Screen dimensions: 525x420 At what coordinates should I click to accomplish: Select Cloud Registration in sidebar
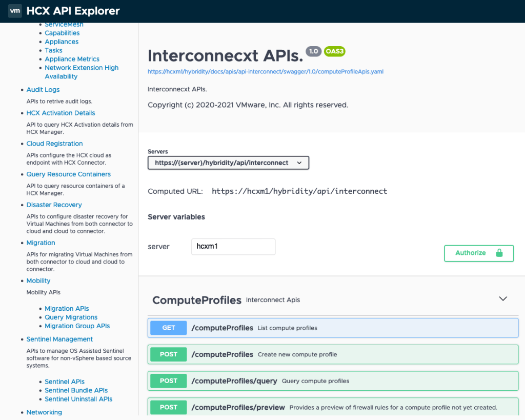tap(54, 144)
